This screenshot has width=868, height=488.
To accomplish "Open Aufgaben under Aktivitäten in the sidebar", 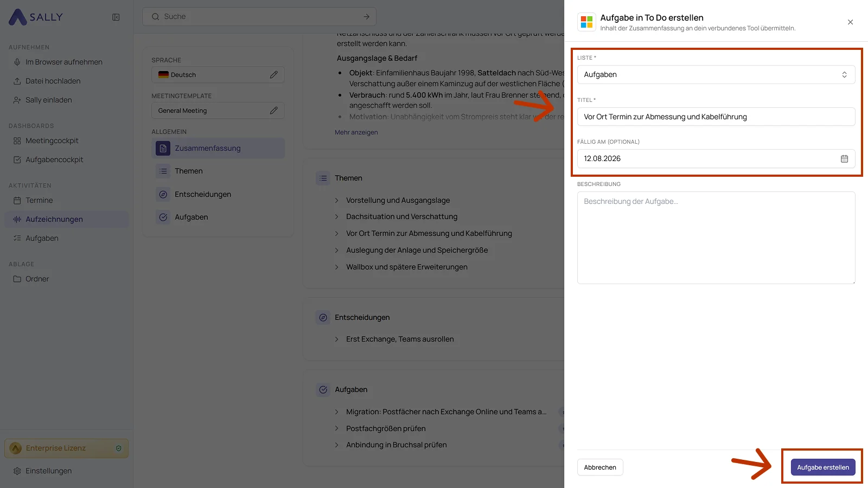I will click(x=66, y=239).
